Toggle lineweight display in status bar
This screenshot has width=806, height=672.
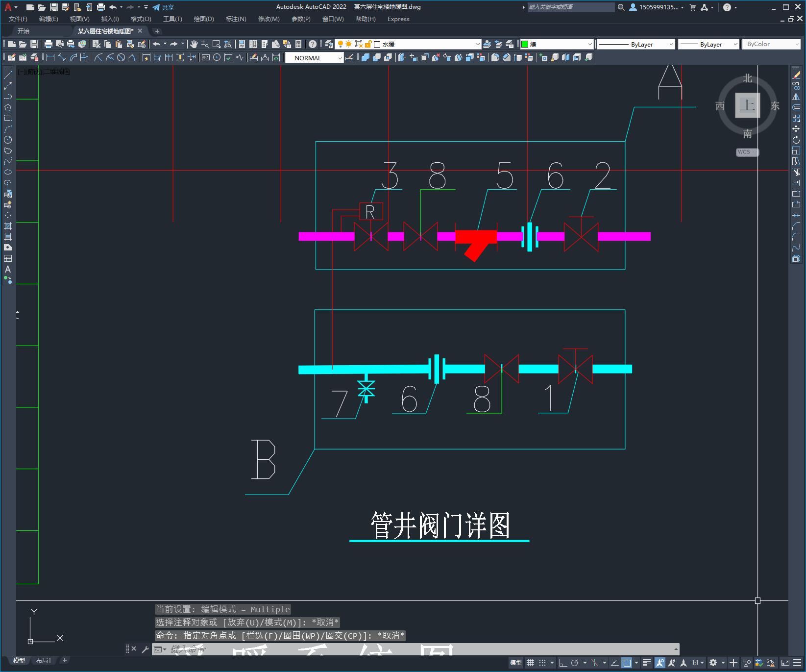coord(647,663)
